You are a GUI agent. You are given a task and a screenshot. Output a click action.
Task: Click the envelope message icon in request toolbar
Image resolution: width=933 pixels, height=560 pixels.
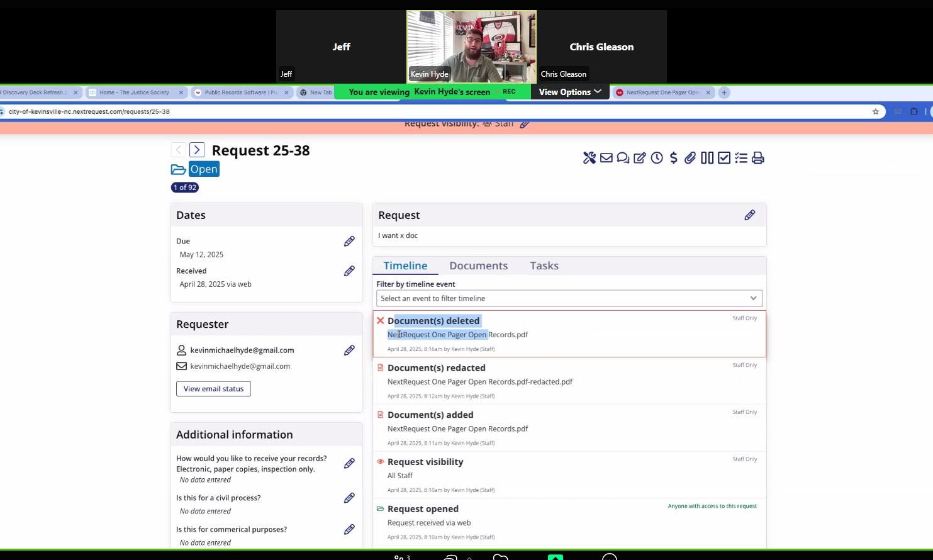point(606,158)
